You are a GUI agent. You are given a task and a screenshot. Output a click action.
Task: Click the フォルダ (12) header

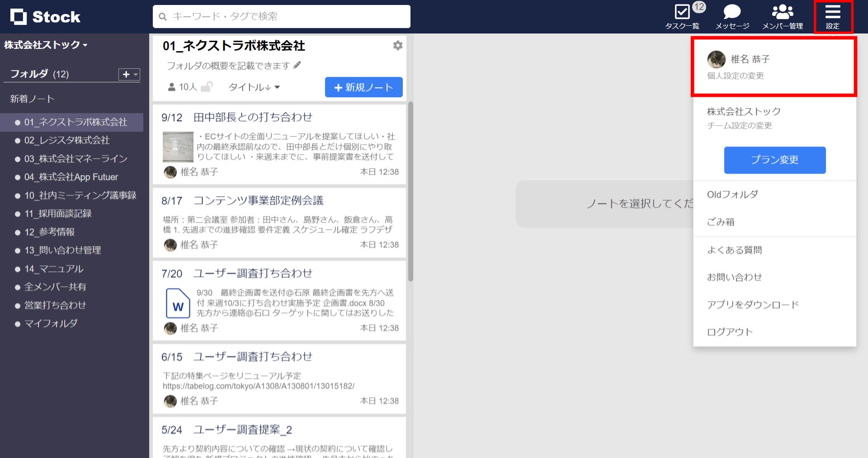pos(40,74)
